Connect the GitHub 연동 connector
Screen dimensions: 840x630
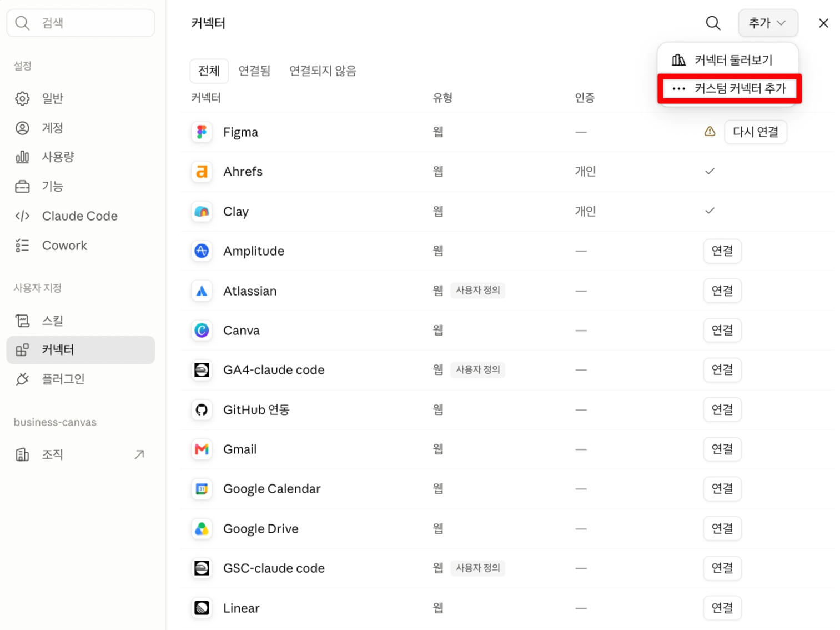click(722, 410)
